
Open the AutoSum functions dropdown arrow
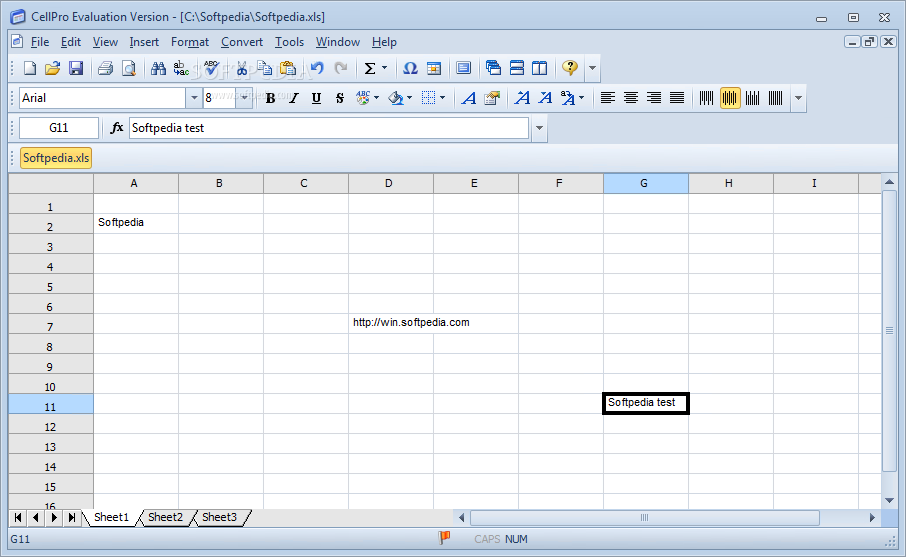pos(384,68)
